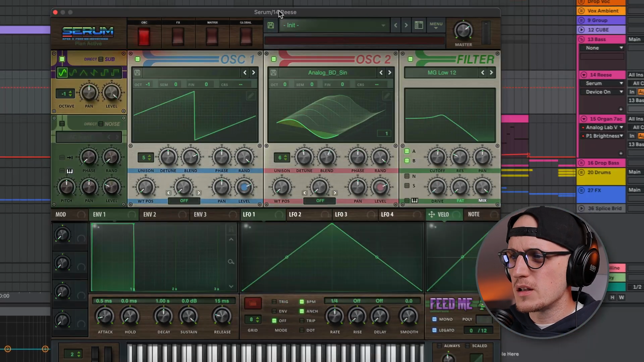Click OSC 1 wavetable edit pencil icon
Screen dimensions: 644x362
[251, 96]
